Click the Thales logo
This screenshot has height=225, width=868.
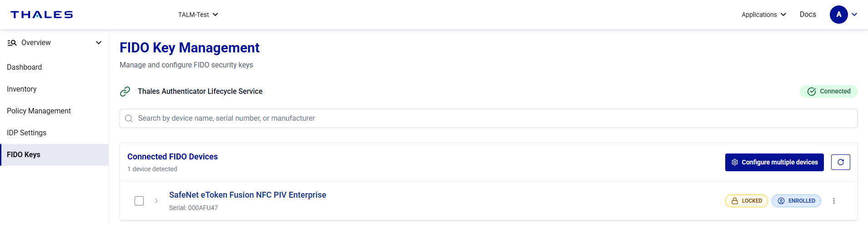point(41,15)
